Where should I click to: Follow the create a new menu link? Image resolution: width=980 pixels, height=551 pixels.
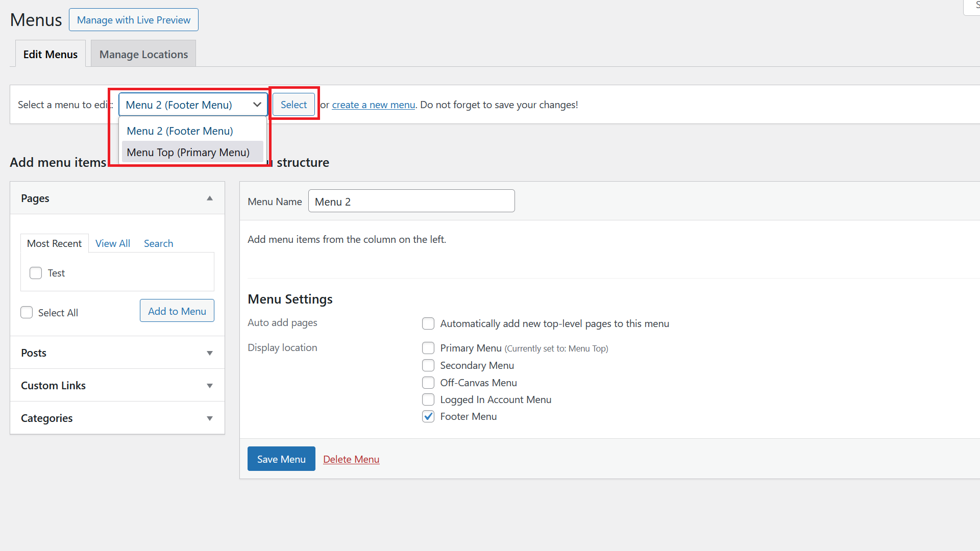(x=374, y=105)
